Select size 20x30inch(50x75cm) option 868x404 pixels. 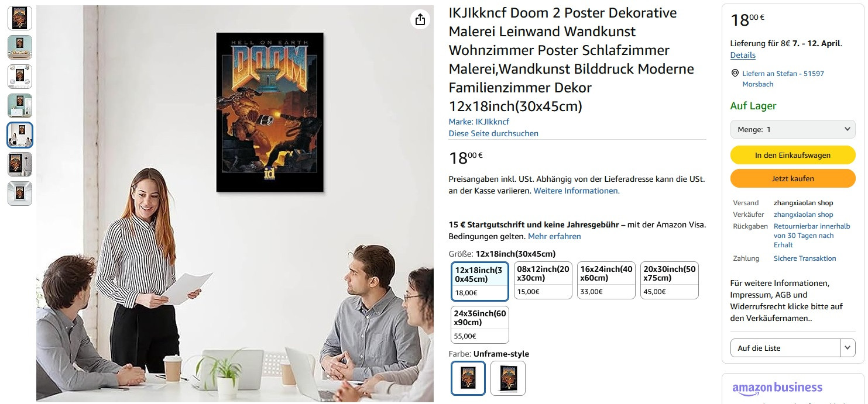pyautogui.click(x=670, y=281)
